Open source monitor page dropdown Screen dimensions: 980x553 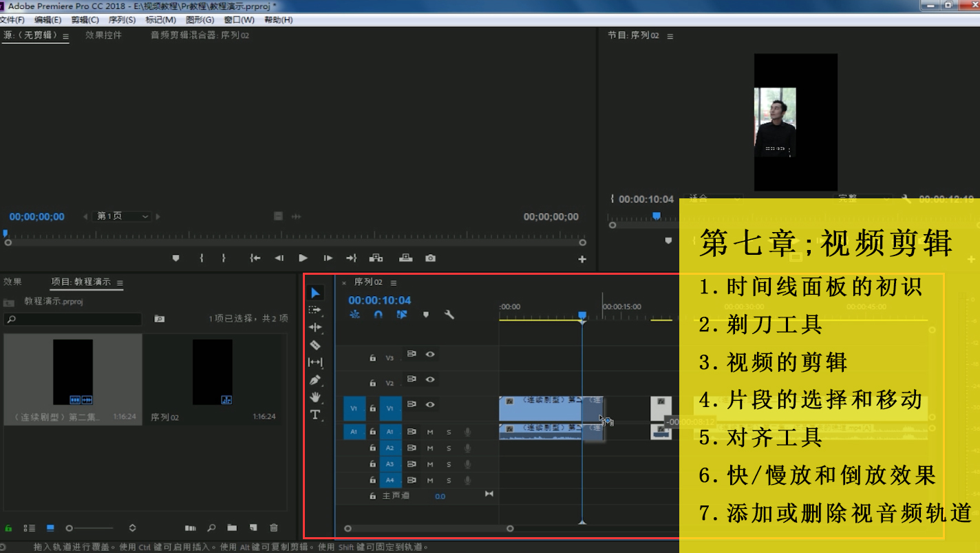point(121,216)
